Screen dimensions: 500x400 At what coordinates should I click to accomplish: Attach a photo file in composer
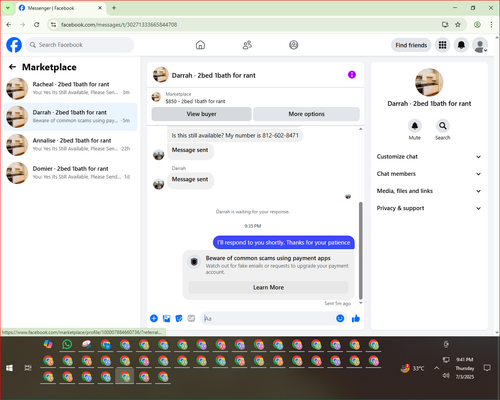(166, 318)
